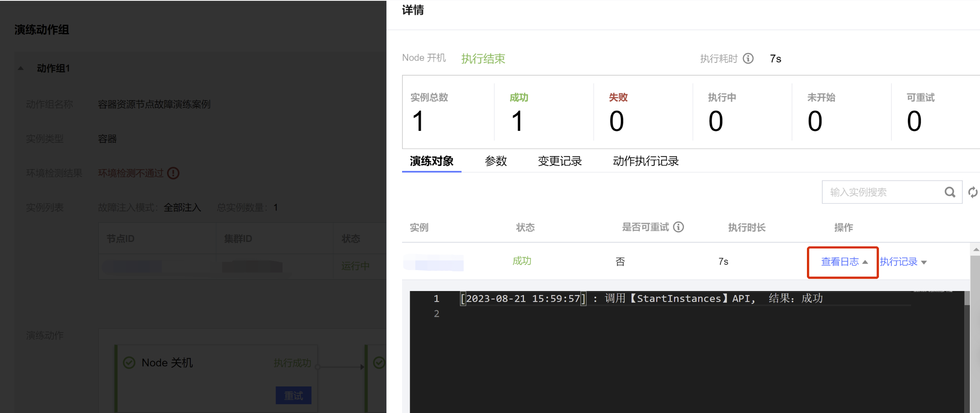The width and height of the screenshot is (980, 413).
Task: Collapse the 查看日志 log dropdown
Action: 844,262
